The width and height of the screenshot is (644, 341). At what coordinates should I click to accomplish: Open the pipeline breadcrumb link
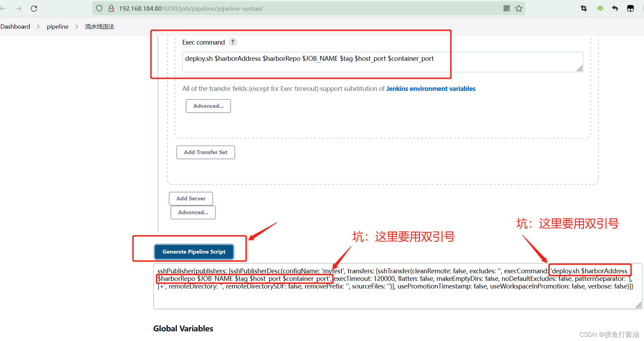coord(58,27)
